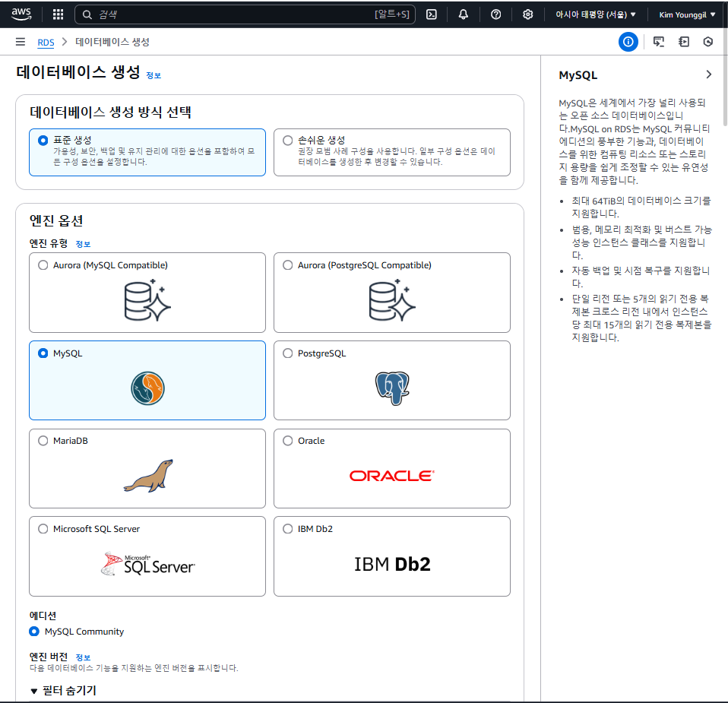The height and width of the screenshot is (703, 728).
Task: Focus the 검색 search input field
Action: point(245,15)
